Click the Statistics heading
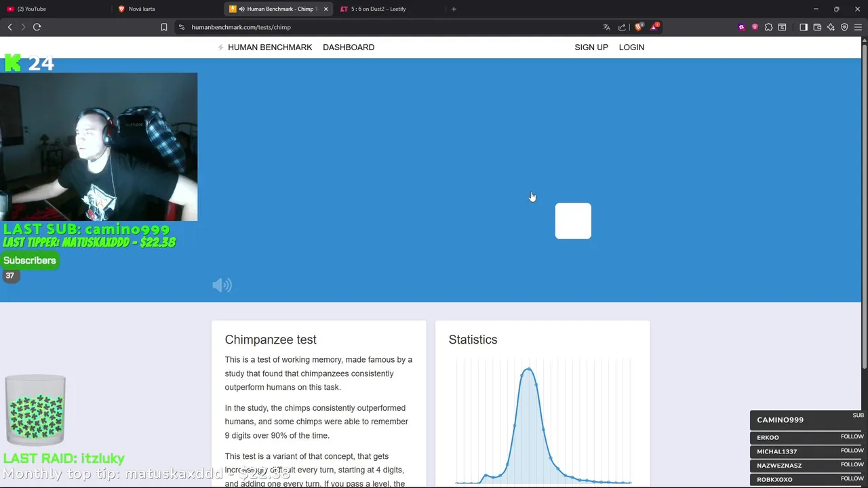This screenshot has width=868, height=488. point(473,340)
